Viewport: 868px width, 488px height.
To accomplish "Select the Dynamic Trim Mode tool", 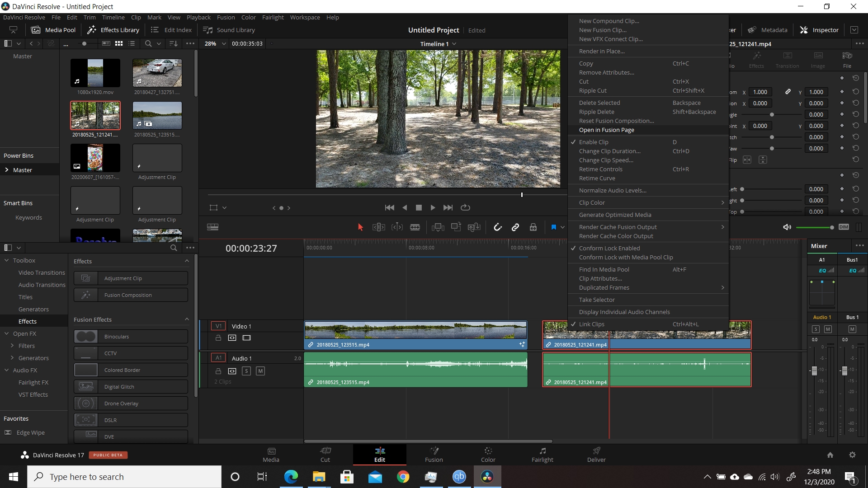I will [397, 227].
